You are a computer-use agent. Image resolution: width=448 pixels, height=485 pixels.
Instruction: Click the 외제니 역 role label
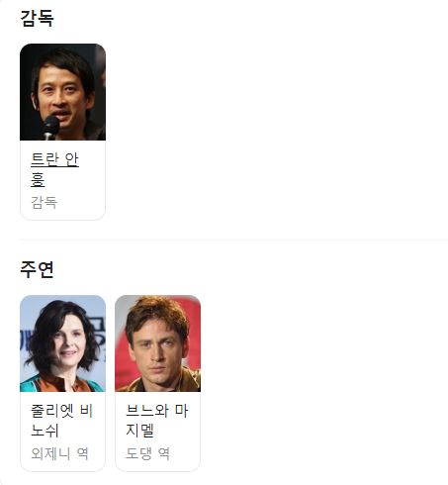click(x=59, y=453)
